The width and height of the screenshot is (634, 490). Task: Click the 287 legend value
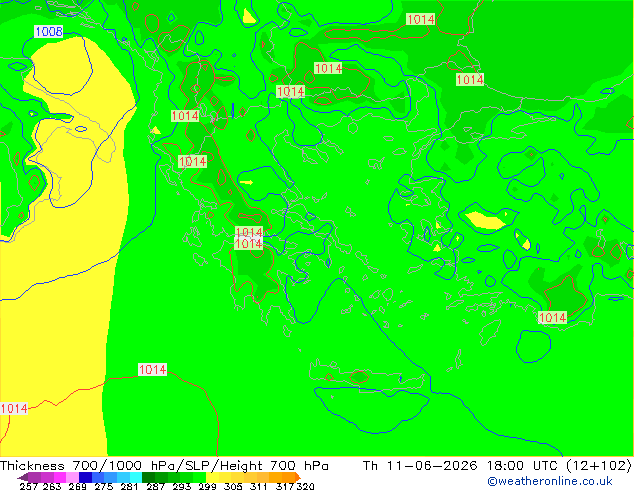coord(155,486)
